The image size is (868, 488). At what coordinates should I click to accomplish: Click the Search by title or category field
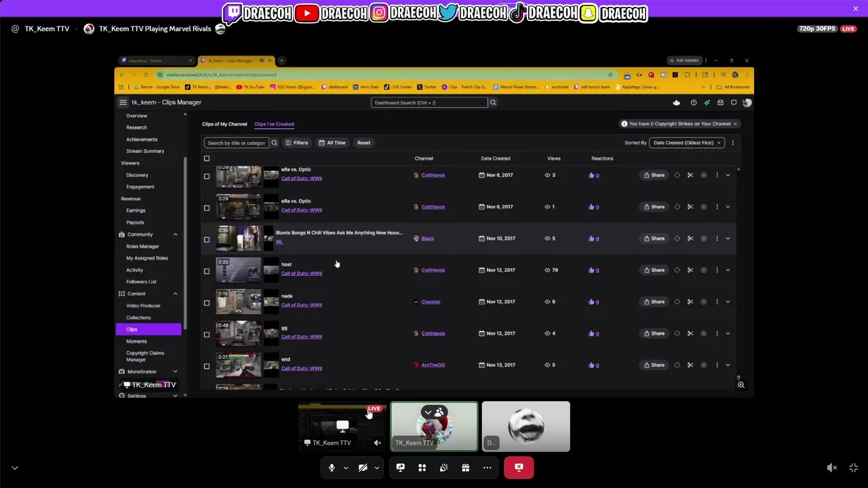pos(236,143)
